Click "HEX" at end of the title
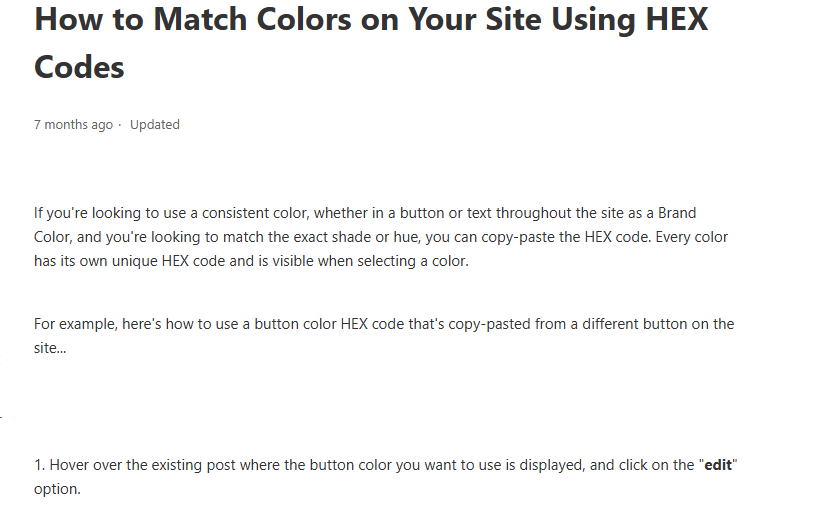The image size is (831, 505). (677, 19)
